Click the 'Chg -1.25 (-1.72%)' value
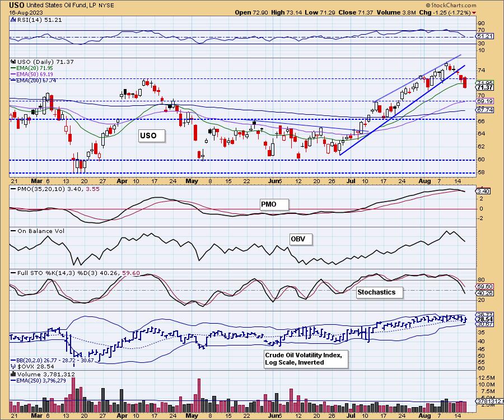This screenshot has height=420, width=504. tap(445, 12)
